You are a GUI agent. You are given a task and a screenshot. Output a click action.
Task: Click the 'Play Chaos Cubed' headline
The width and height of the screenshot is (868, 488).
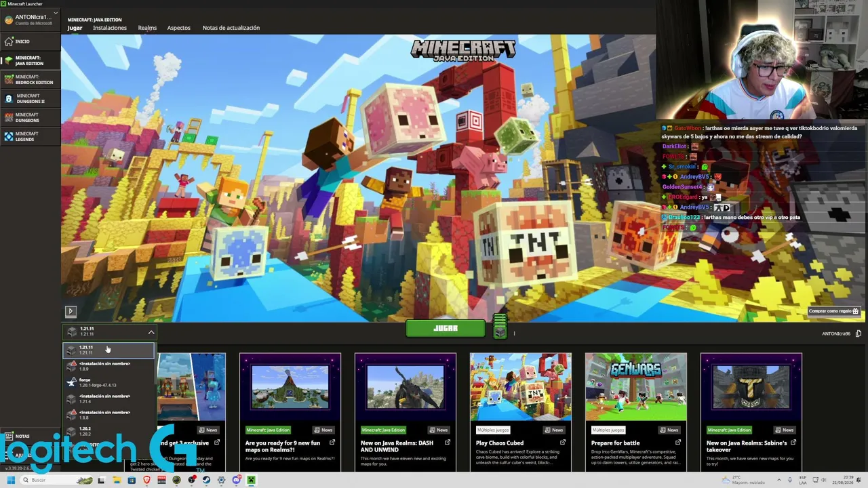click(x=500, y=443)
